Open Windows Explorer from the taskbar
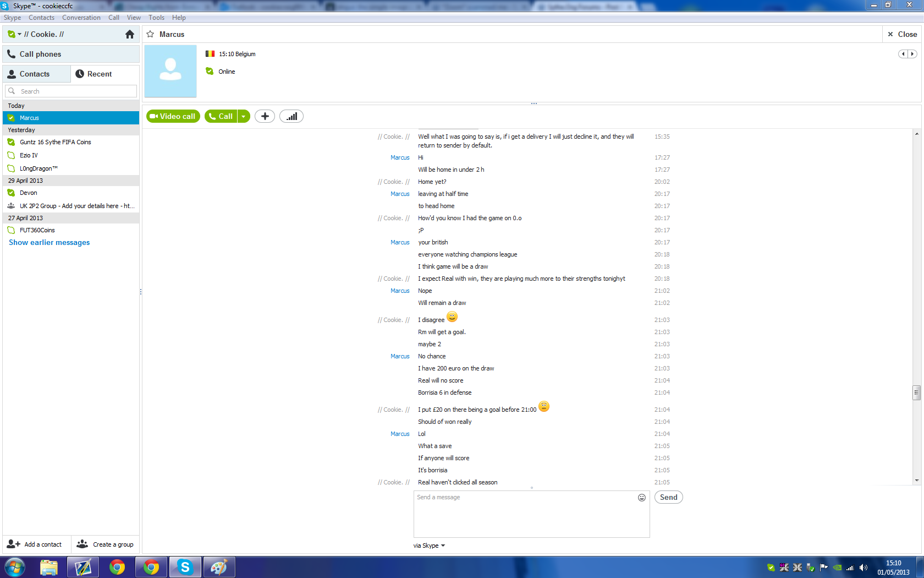Screen dimensions: 924x578 tap(49, 567)
